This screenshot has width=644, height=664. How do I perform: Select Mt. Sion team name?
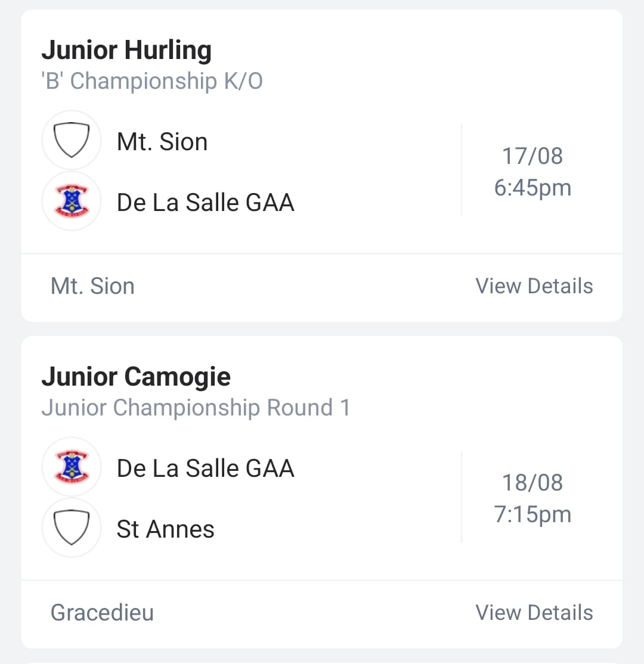[x=162, y=141]
